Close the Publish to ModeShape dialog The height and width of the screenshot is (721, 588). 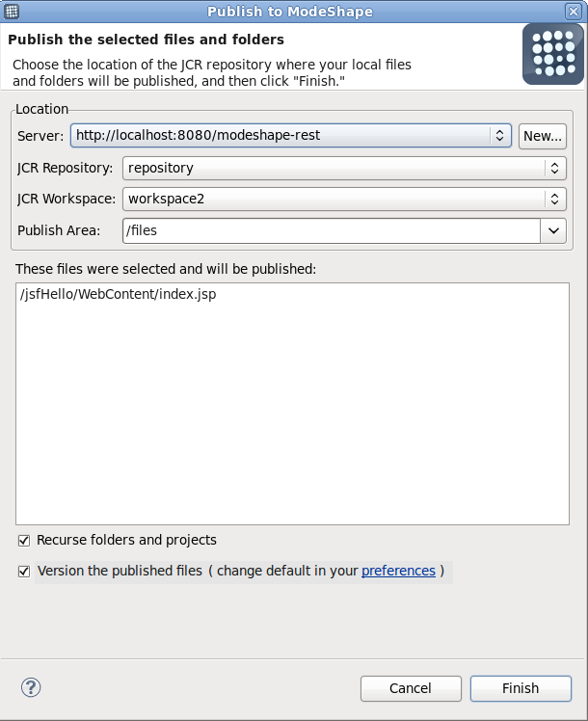click(574, 12)
